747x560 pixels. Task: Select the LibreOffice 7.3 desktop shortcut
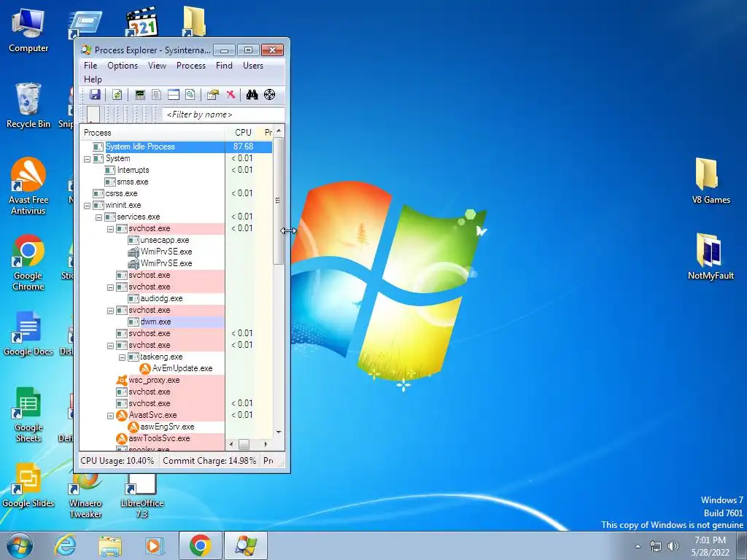[142, 495]
